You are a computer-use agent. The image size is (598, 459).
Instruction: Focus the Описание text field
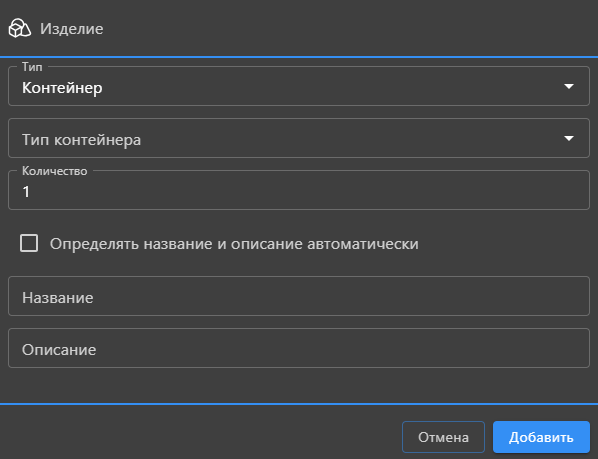(299, 348)
